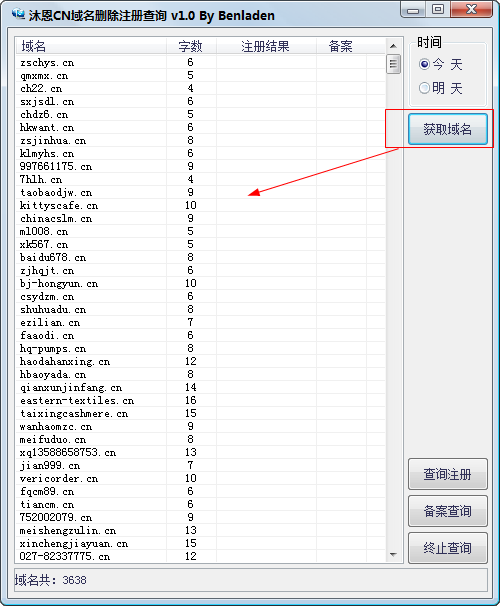Click the app icon in title bar
500x606 pixels.
(x=18, y=15)
